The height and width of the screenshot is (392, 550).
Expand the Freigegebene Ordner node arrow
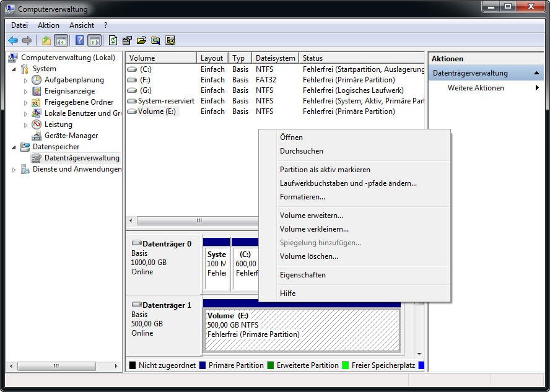[x=25, y=103]
